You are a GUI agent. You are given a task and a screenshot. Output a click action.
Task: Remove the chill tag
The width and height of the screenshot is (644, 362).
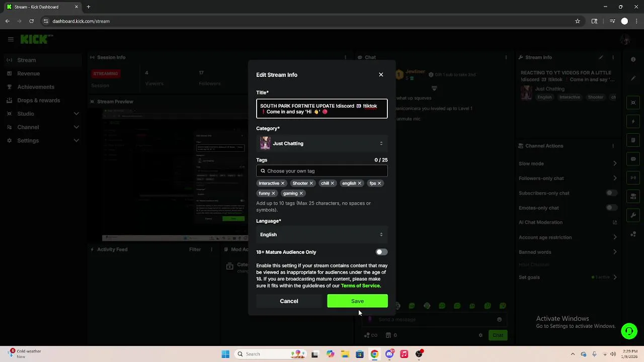coord(333,184)
